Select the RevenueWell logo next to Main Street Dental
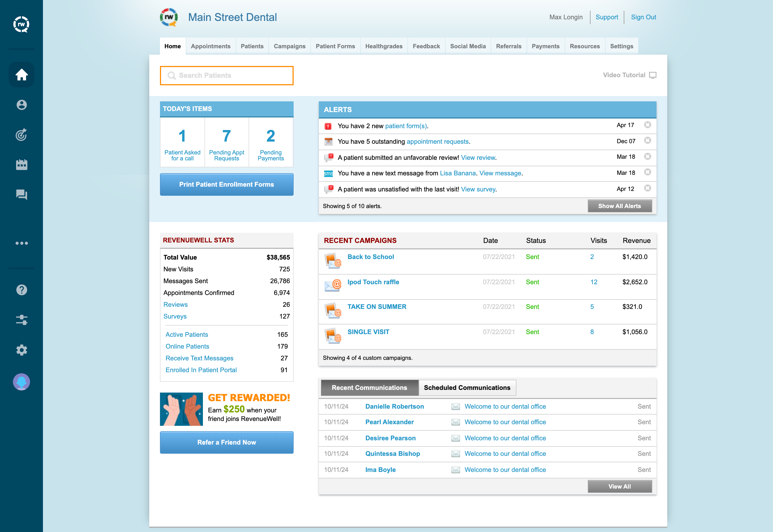This screenshot has width=773, height=532. click(169, 17)
